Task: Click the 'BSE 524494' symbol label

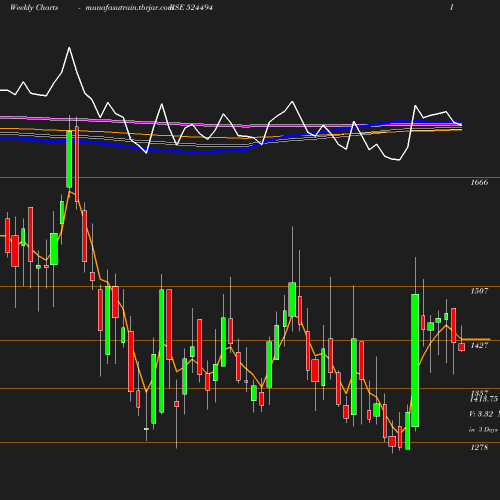Action: point(191,8)
